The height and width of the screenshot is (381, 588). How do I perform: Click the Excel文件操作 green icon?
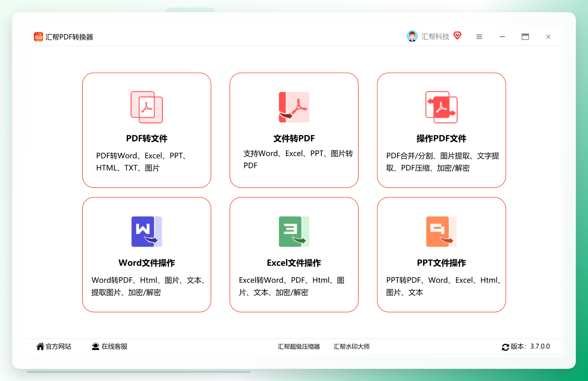point(294,232)
